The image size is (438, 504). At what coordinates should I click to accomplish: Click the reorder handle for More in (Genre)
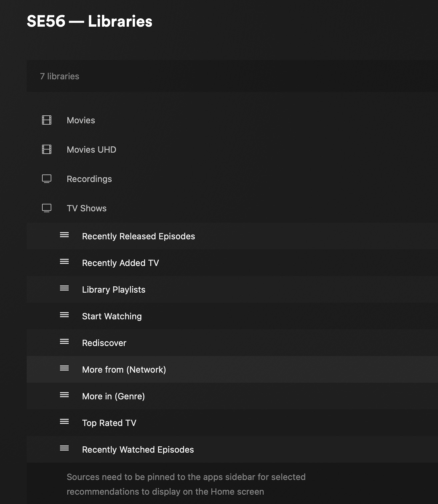(x=64, y=395)
